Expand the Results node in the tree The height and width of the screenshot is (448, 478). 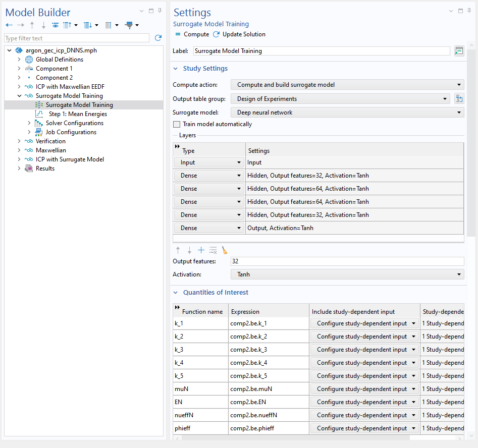click(19, 169)
